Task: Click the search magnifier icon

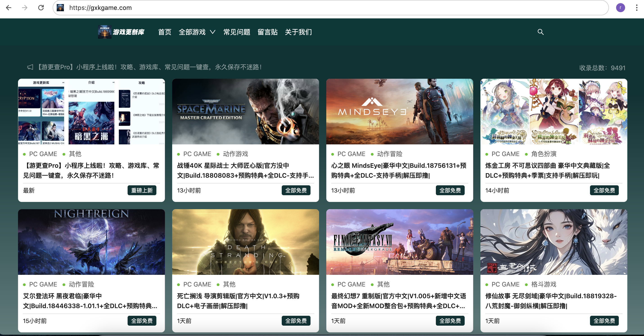Action: (x=540, y=32)
